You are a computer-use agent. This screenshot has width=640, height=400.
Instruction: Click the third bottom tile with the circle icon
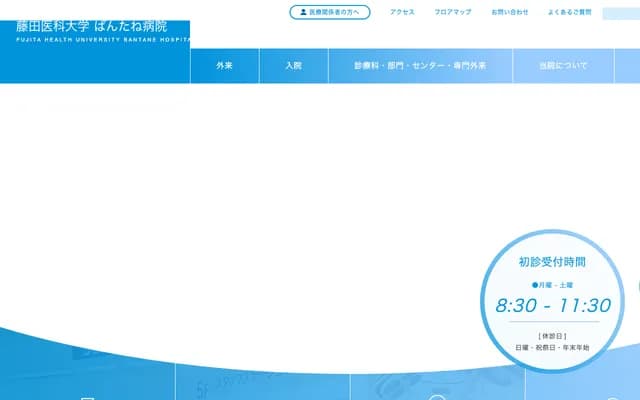click(x=437, y=395)
